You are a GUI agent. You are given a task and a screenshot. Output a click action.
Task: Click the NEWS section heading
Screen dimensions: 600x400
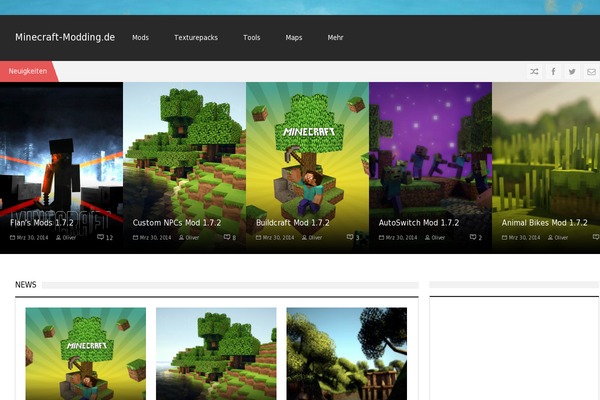[x=26, y=284]
